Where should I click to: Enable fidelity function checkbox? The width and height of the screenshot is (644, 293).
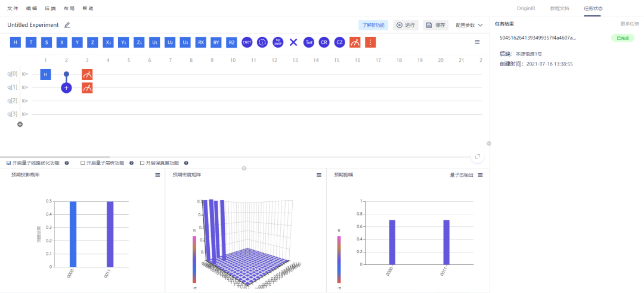tap(142, 163)
